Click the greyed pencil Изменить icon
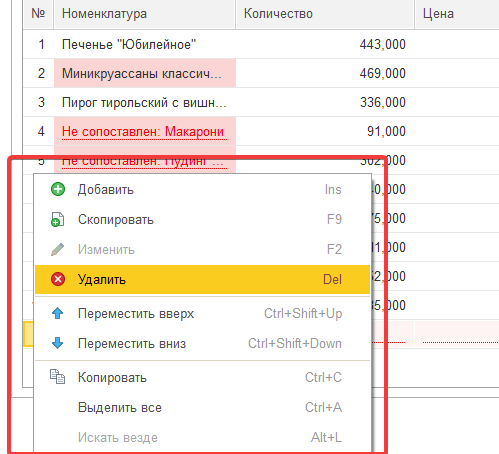Image resolution: width=499 pixels, height=454 pixels. 58,249
